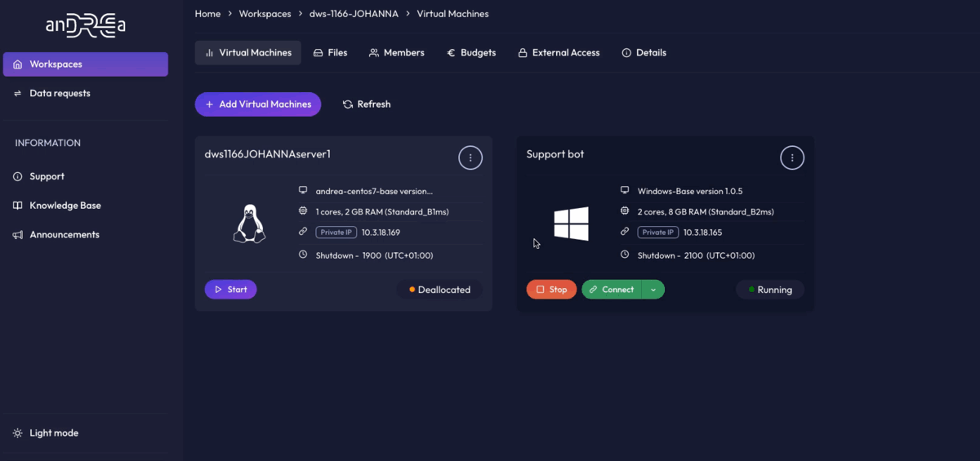Viewport: 980px width, 461px height.
Task: Switch to the Files tab
Action: click(x=331, y=53)
